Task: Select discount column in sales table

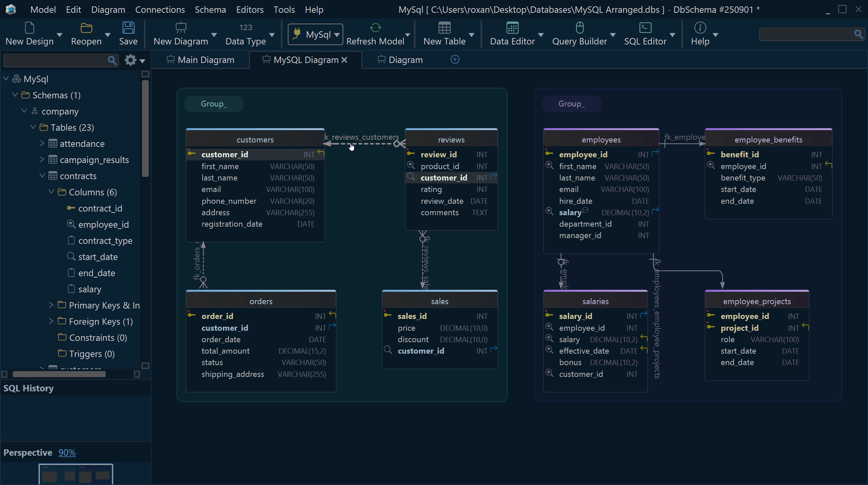Action: [x=440, y=339]
